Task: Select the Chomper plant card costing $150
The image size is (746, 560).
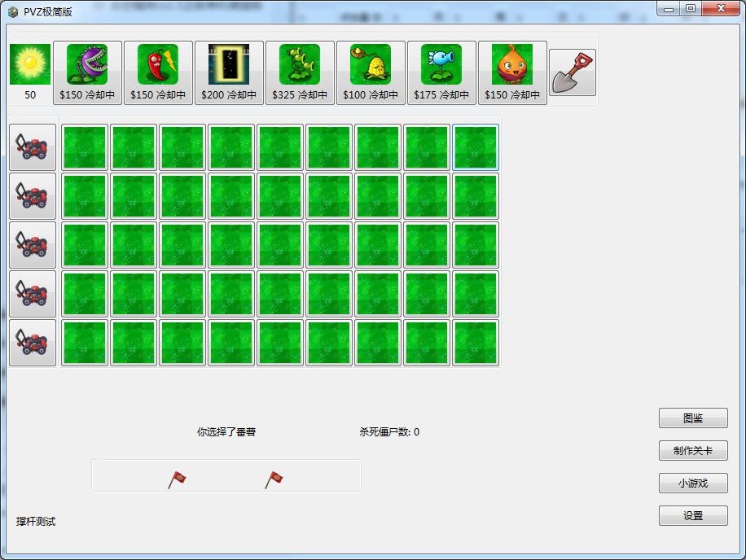Action: [x=87, y=72]
